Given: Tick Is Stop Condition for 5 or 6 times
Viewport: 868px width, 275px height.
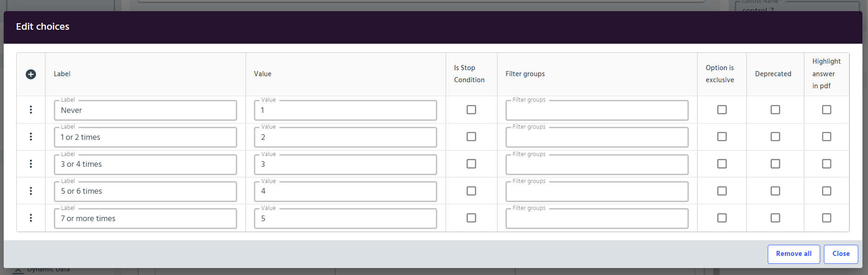Looking at the screenshot, I should (471, 191).
